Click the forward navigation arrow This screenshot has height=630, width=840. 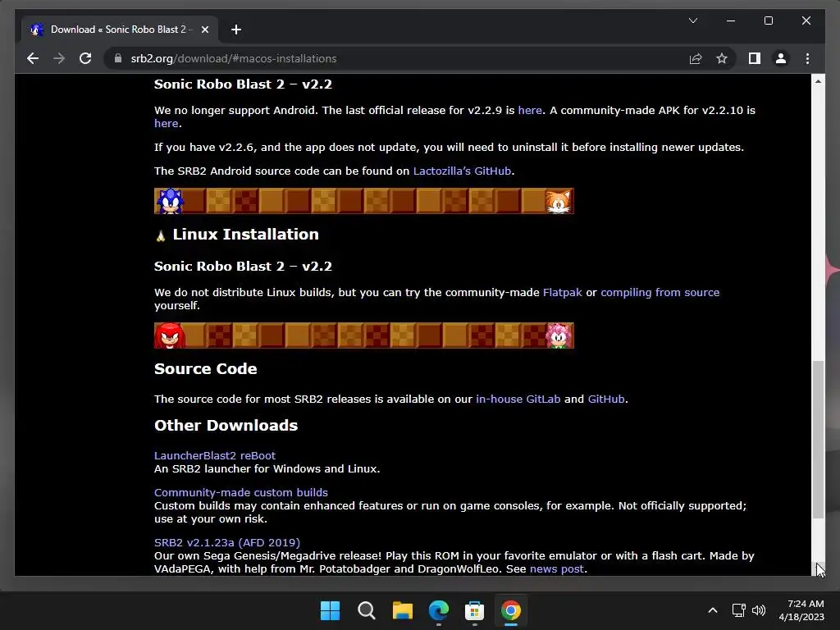[x=59, y=58]
